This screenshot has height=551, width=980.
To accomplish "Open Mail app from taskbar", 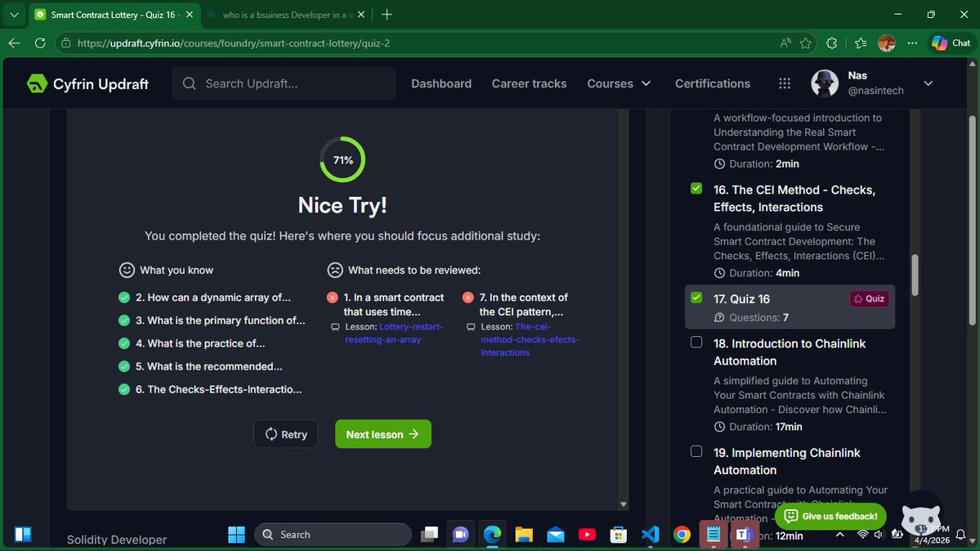I will (x=556, y=534).
